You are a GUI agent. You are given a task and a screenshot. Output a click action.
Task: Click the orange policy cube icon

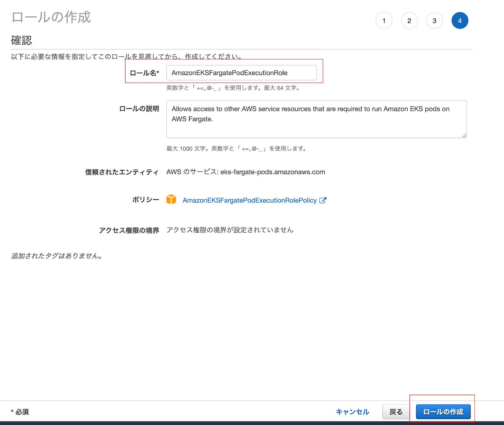coord(171,199)
